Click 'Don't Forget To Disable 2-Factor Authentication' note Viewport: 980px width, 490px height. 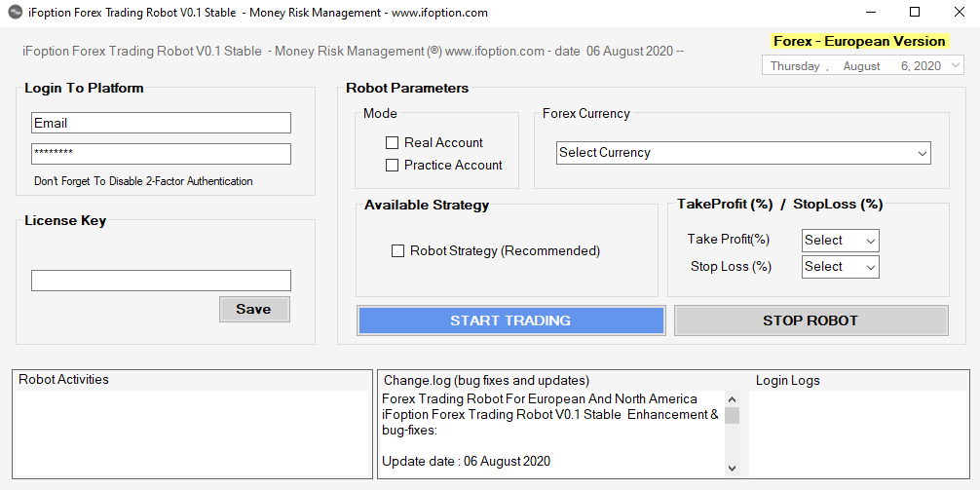point(143,181)
